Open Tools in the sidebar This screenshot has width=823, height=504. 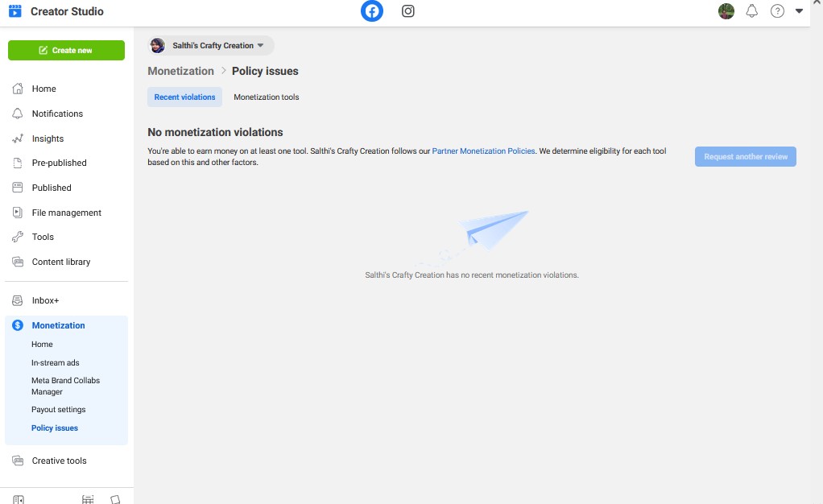click(x=43, y=237)
